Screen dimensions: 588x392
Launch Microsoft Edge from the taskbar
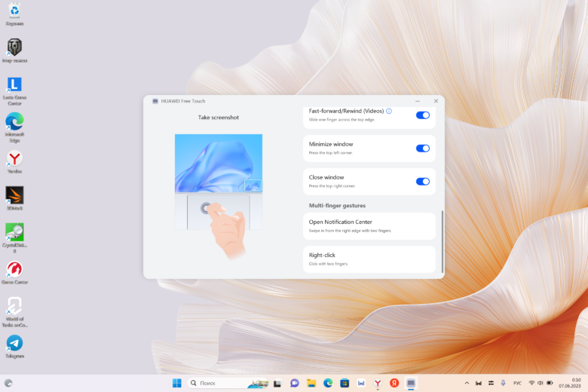click(x=328, y=383)
